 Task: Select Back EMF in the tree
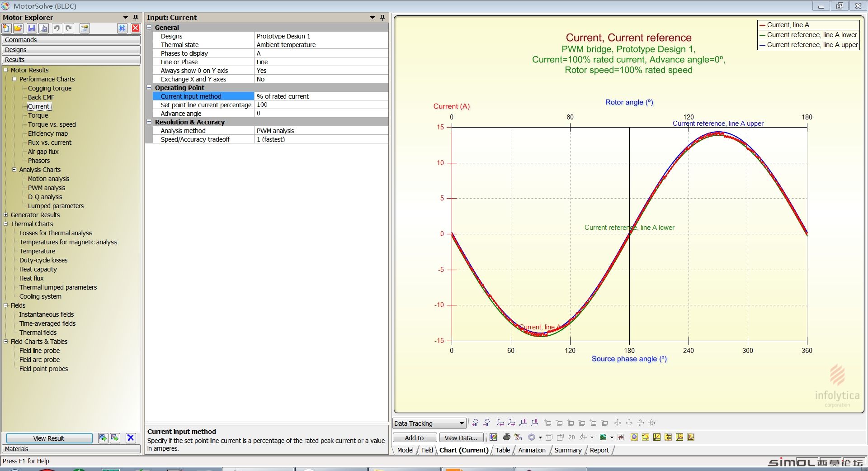coord(41,97)
